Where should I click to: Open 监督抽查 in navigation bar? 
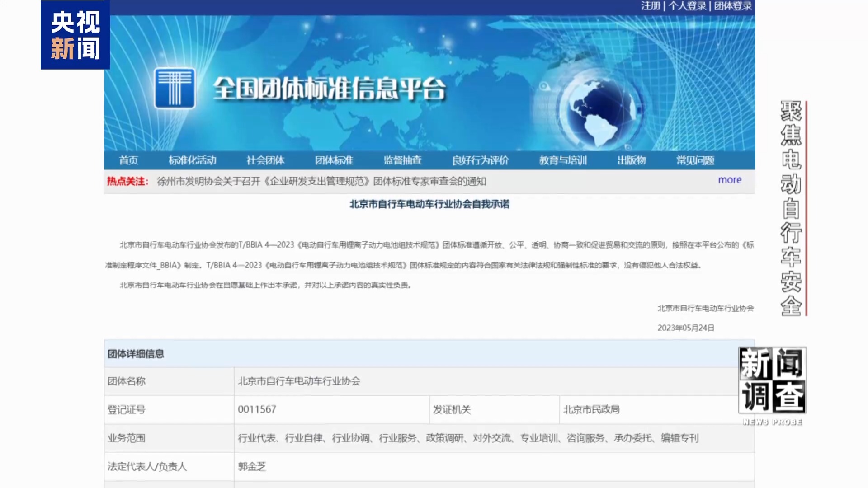(x=402, y=160)
